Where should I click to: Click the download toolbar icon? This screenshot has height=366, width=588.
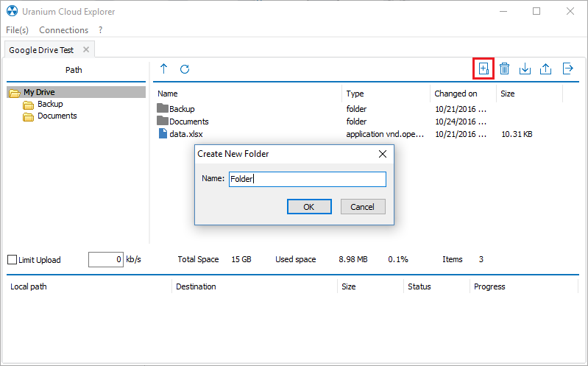click(525, 68)
